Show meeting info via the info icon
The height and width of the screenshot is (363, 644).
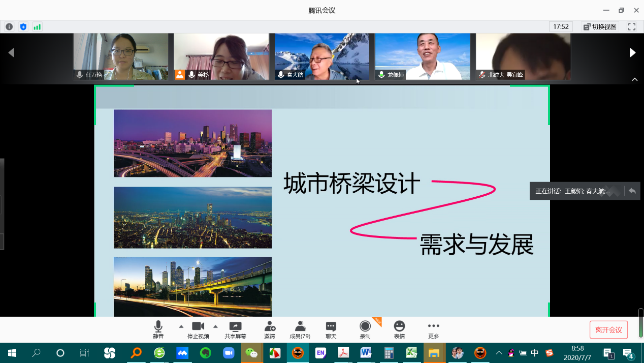click(9, 26)
